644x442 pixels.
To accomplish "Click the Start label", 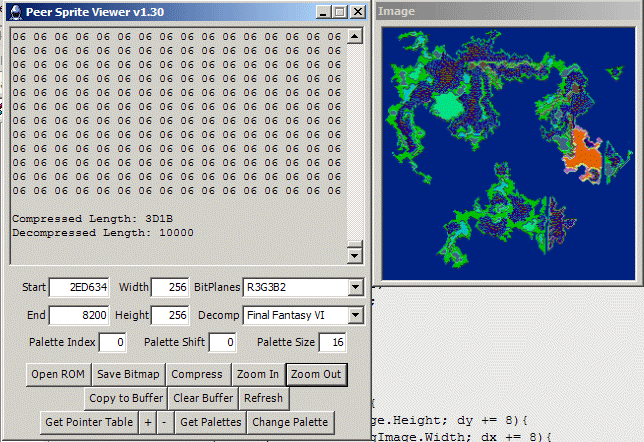I will tap(34, 287).
